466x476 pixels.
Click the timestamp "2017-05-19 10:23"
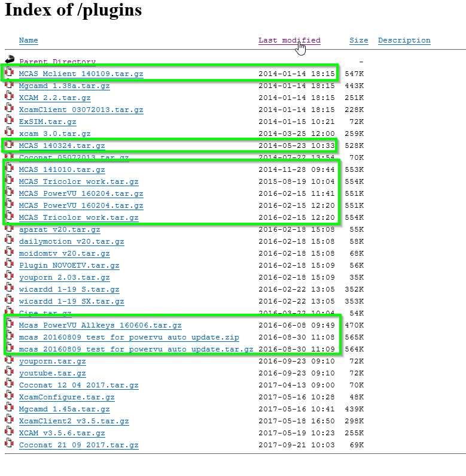[296, 433]
